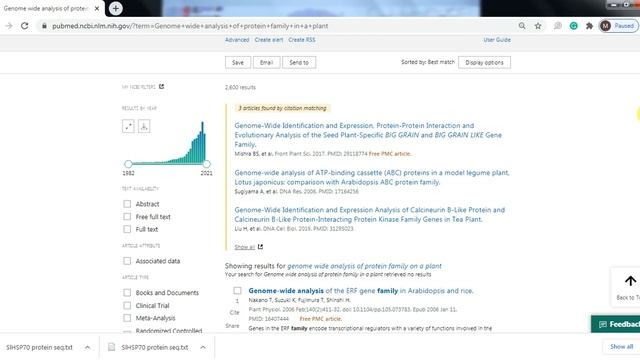
Task: Download the results-by-year chart data
Action: (144, 126)
